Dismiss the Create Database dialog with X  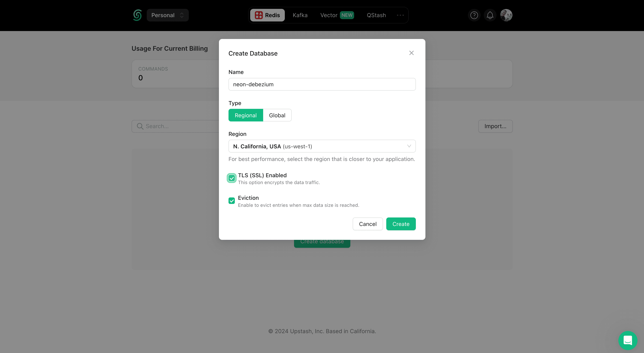pos(411,53)
